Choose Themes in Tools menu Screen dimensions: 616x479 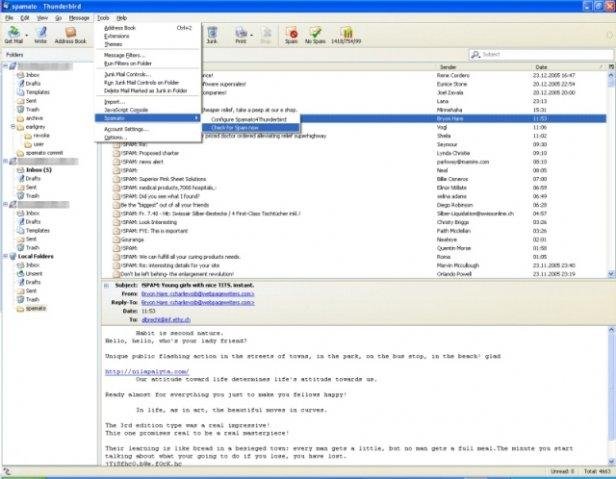click(x=148, y=44)
